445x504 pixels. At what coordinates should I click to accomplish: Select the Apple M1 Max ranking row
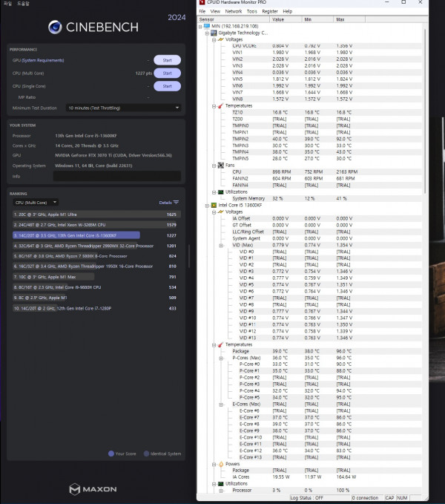(96, 277)
